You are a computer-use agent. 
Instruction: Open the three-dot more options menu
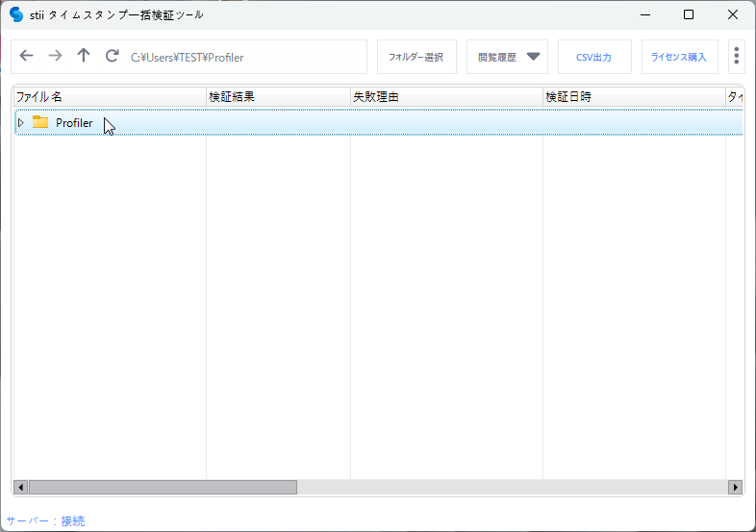(736, 57)
